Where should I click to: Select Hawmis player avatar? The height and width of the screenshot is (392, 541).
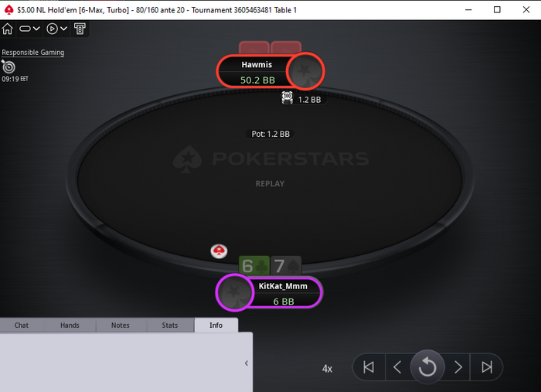[x=305, y=71]
